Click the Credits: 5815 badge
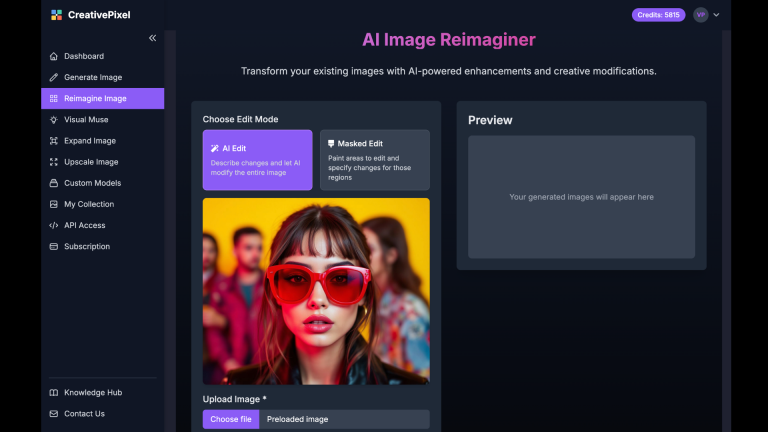 (x=658, y=15)
